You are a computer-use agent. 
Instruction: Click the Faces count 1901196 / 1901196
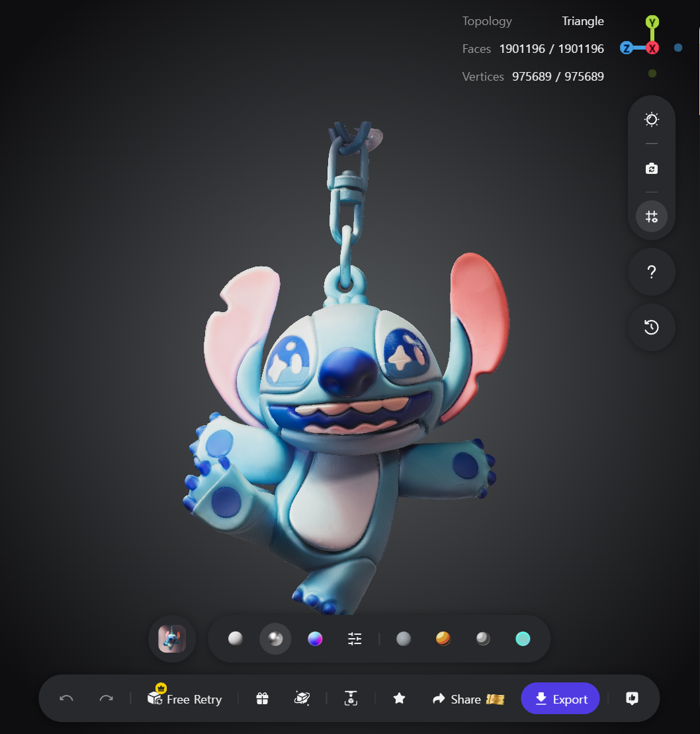coord(552,49)
